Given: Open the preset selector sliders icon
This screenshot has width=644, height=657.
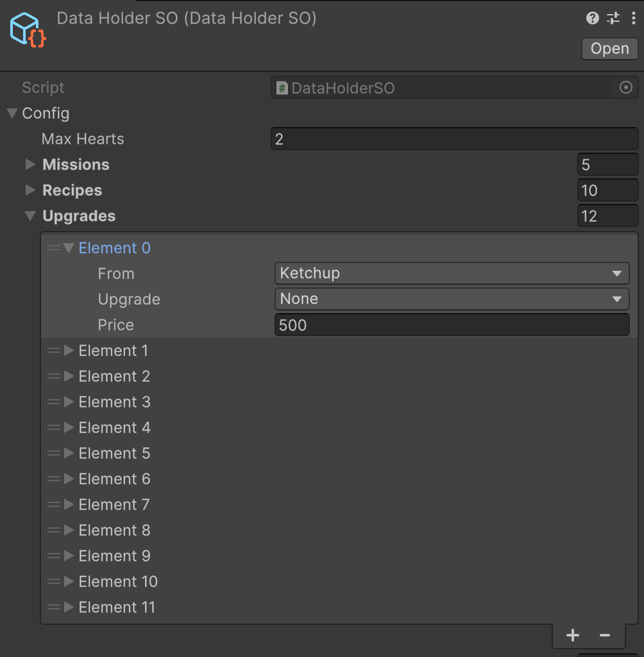Looking at the screenshot, I should [x=613, y=18].
